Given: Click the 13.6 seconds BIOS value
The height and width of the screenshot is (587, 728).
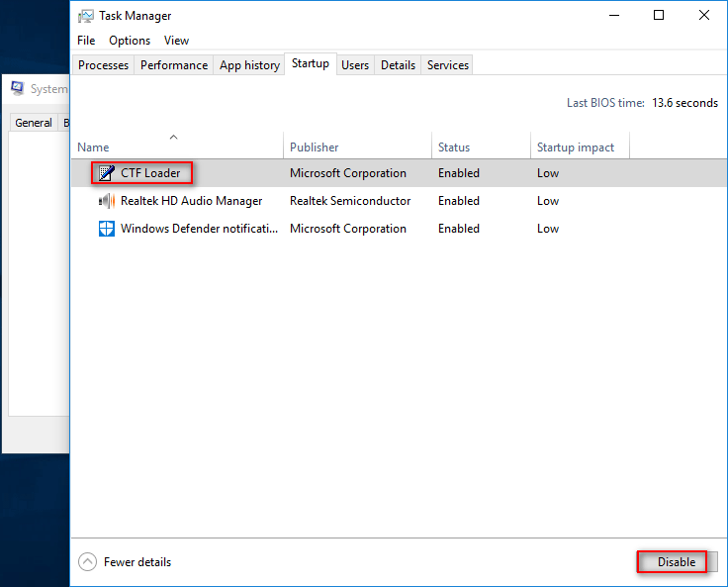Looking at the screenshot, I should (x=684, y=103).
